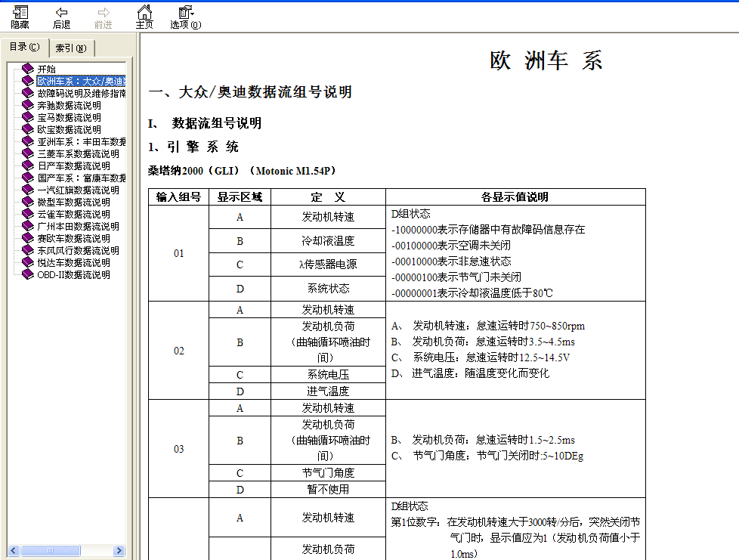
Task: Click the 节气门角度 definition cell
Action: 329,473
